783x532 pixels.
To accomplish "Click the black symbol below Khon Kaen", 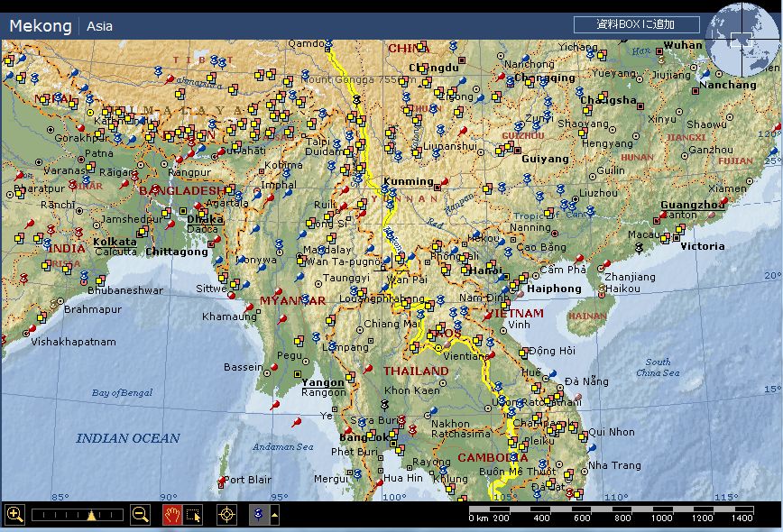I will (x=384, y=404).
